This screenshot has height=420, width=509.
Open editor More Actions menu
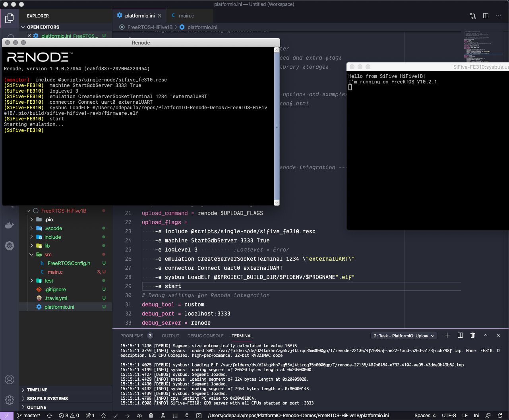click(498, 16)
